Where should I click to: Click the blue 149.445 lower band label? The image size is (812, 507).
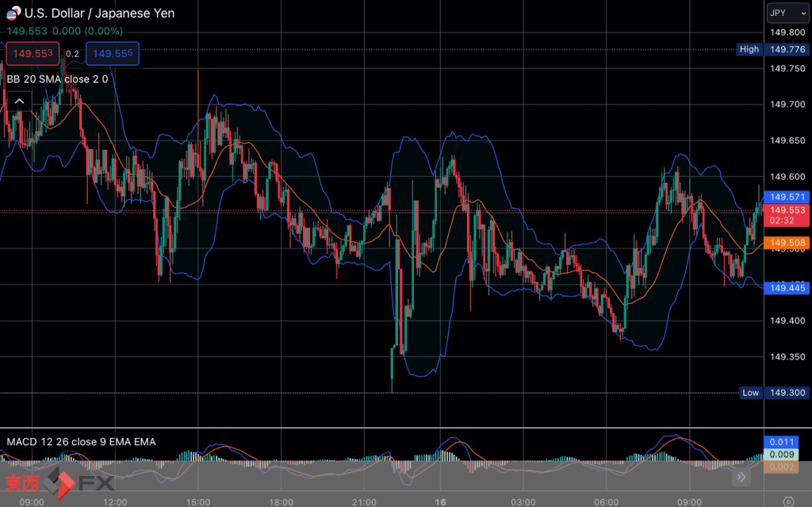point(787,288)
